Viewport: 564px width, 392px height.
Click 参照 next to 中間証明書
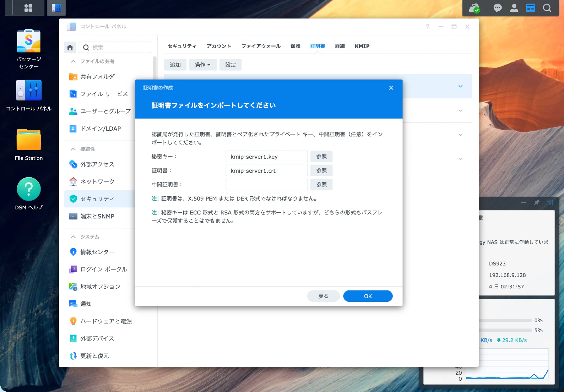coord(321,184)
